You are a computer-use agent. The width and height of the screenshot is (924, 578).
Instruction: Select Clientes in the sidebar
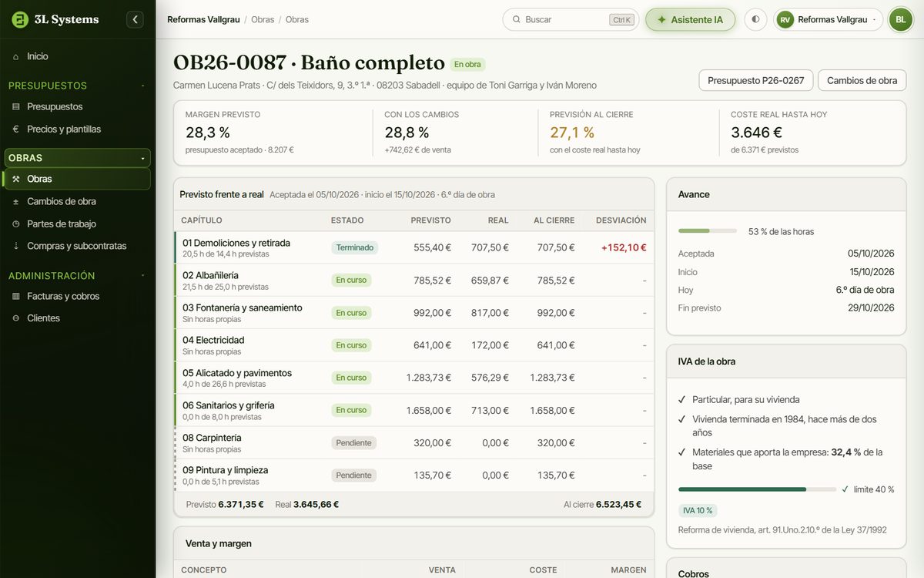click(x=77, y=318)
